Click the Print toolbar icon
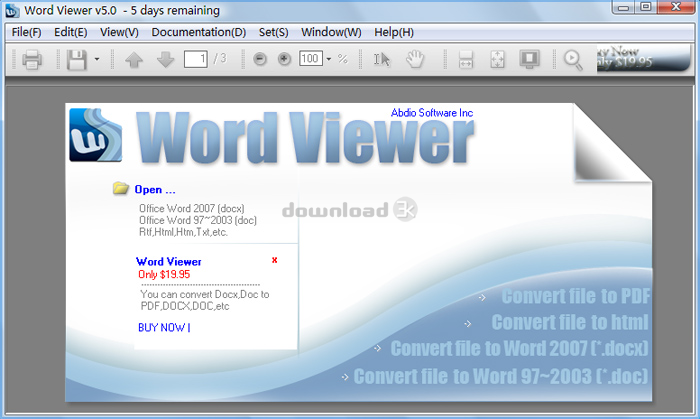This screenshot has height=419, width=700. coord(32,59)
